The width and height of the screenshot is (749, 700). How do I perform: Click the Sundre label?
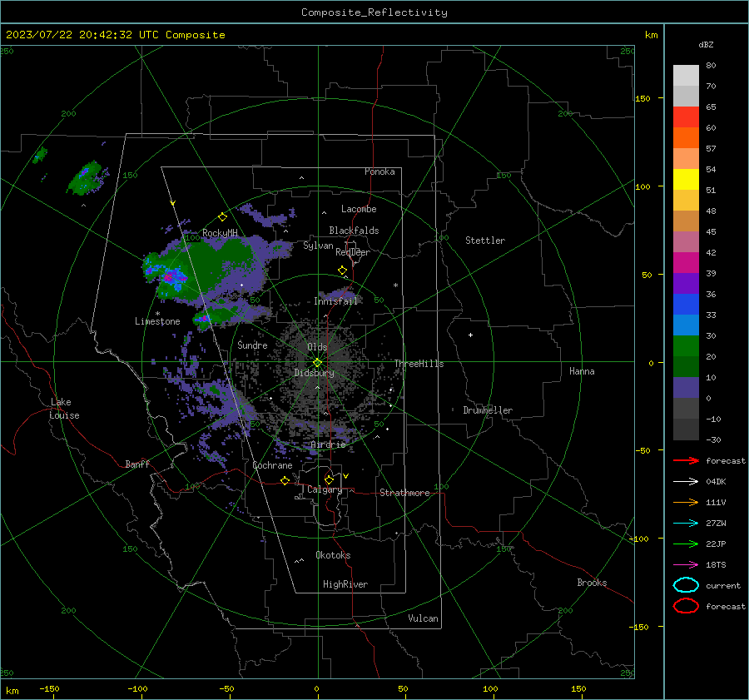pyautogui.click(x=252, y=345)
